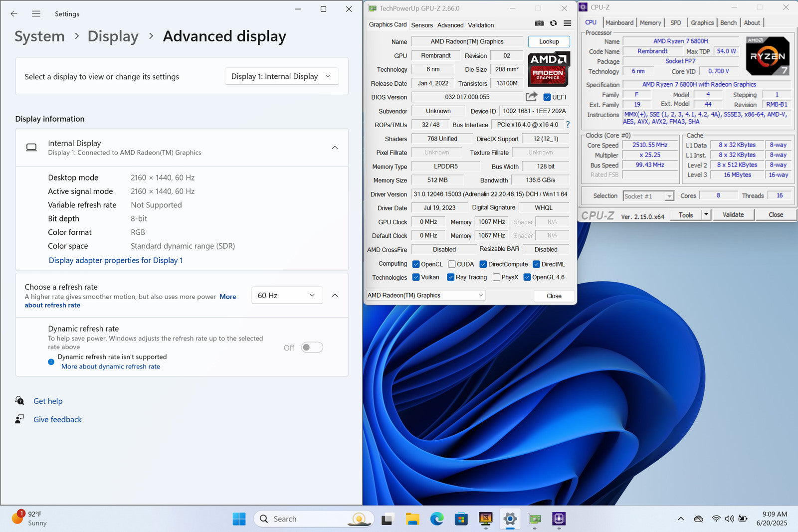798x532 pixels.
Task: Check the CUDA checkbox
Action: point(452,264)
